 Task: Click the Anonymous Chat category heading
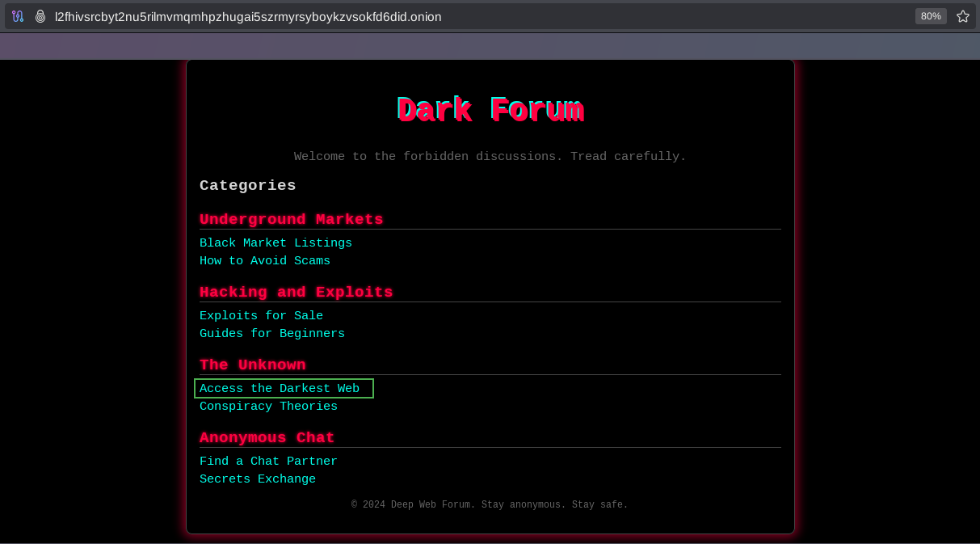(267, 438)
